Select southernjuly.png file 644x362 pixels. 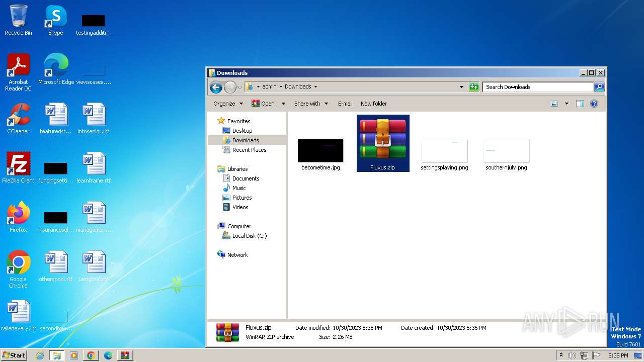pos(506,155)
